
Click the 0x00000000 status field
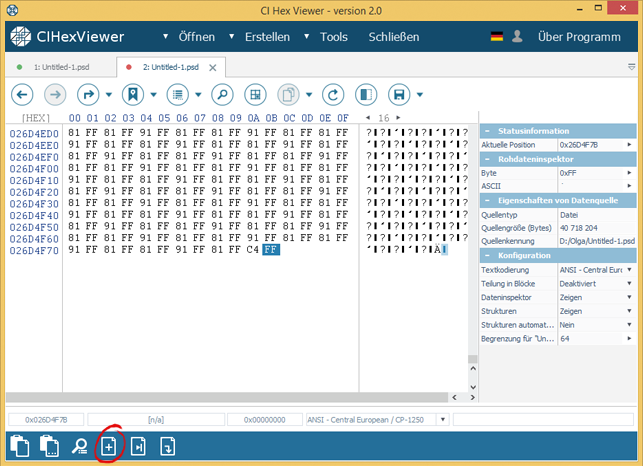[264, 420]
